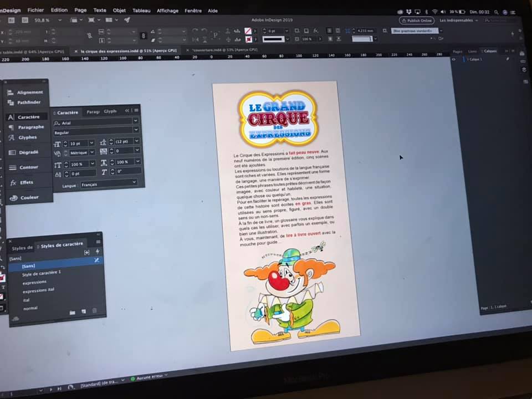This screenshot has height=399, width=532.
Task: Click delete selected style trash icon
Action: 95,310
